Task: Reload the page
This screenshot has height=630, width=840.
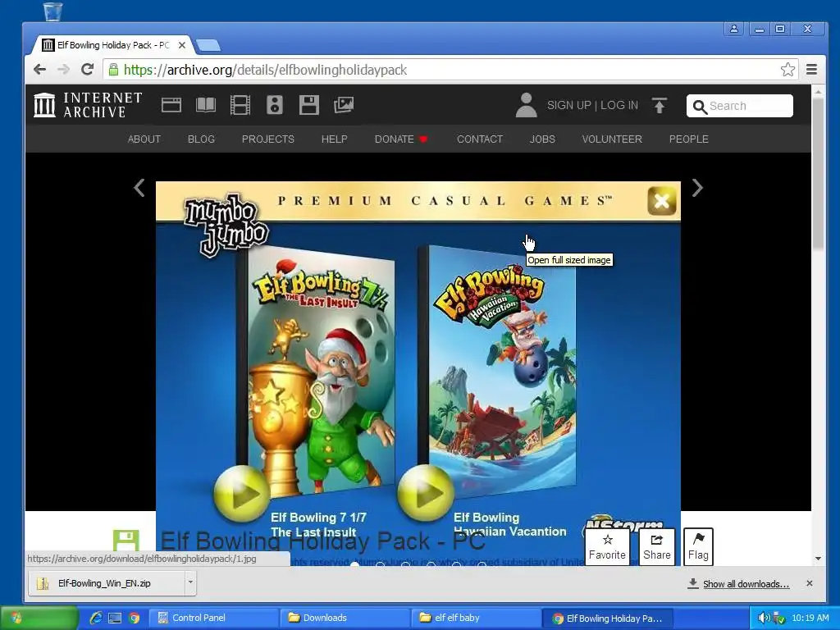Action: tap(87, 70)
